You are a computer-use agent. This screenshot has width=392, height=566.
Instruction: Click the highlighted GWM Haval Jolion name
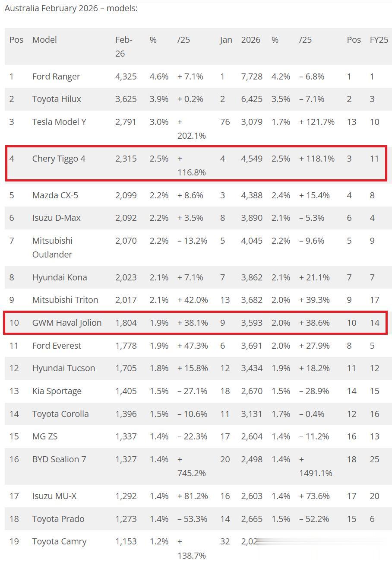pos(67,323)
